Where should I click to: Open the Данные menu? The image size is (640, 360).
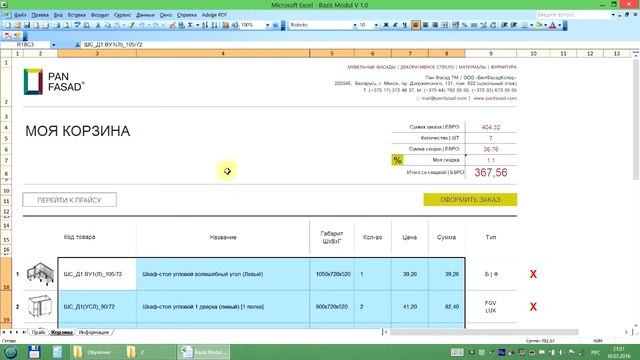(x=145, y=15)
